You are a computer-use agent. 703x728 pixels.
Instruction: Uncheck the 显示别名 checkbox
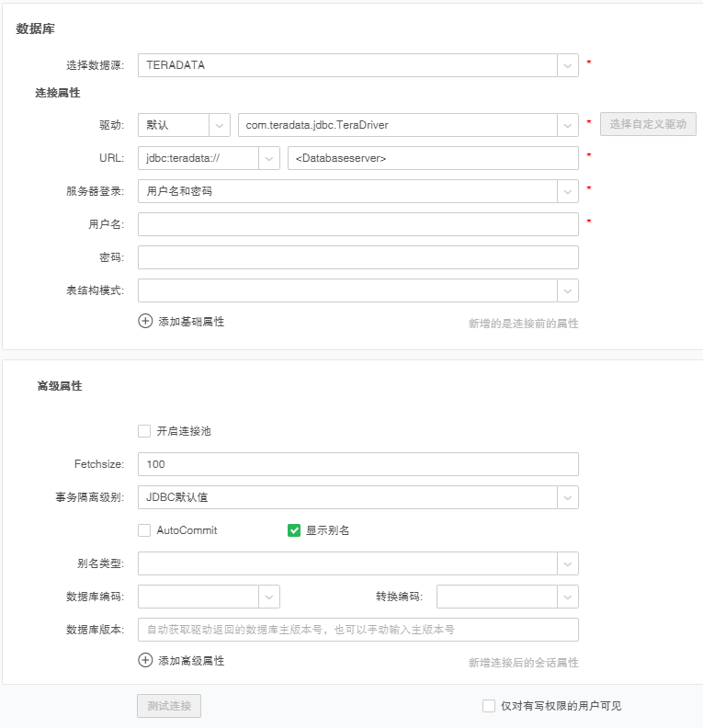(294, 530)
